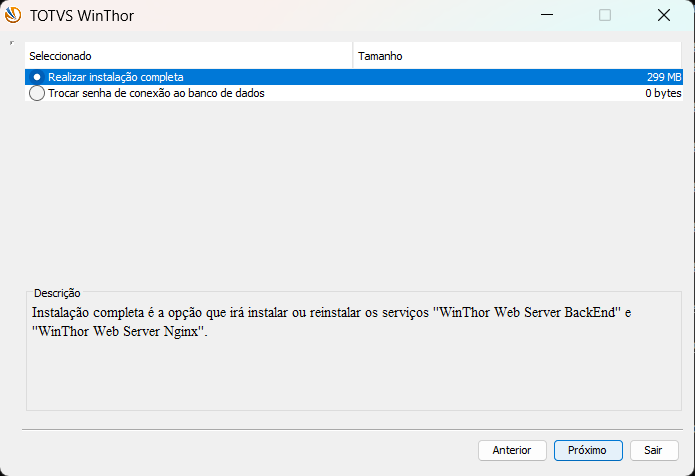Close the TOTVS WinThor window
The height and width of the screenshot is (476, 695).
(x=664, y=15)
